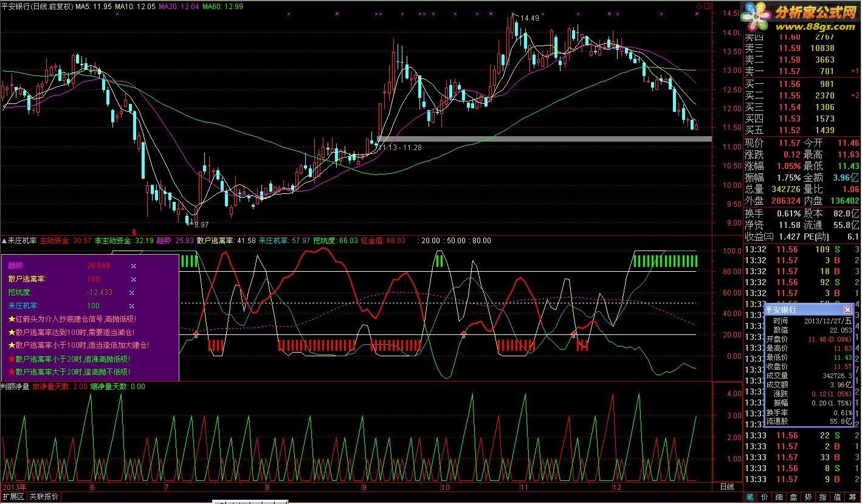Click the gray gap support band
The width and height of the screenshot is (862, 504).
(545, 139)
